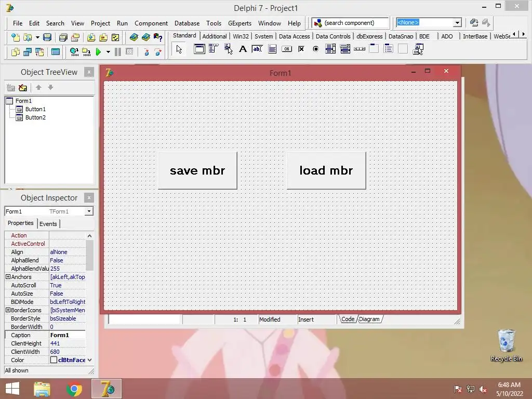This screenshot has height=399, width=532.
Task: Click the New Form icon
Action: (55, 52)
